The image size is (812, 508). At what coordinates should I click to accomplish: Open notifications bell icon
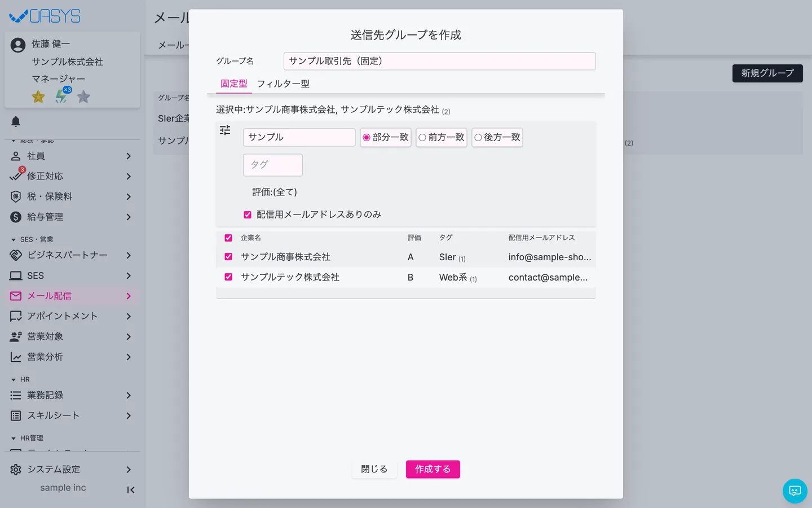[x=16, y=121]
